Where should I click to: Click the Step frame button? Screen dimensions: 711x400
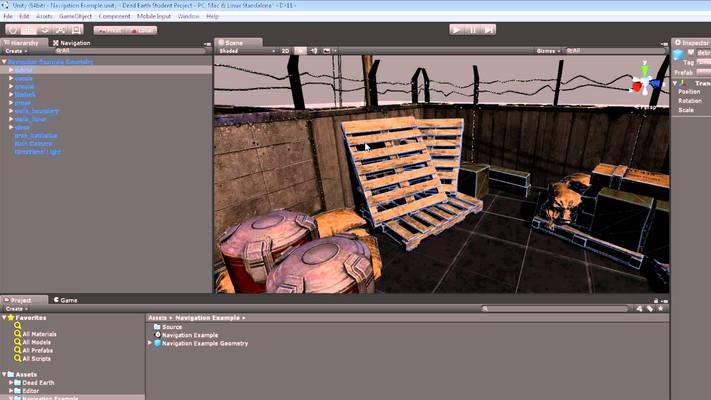click(488, 29)
